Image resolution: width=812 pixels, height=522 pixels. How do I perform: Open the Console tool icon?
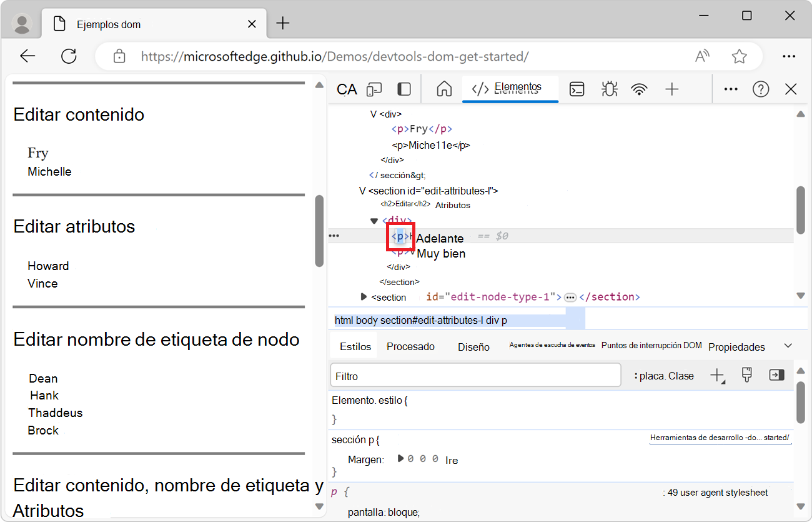(577, 89)
